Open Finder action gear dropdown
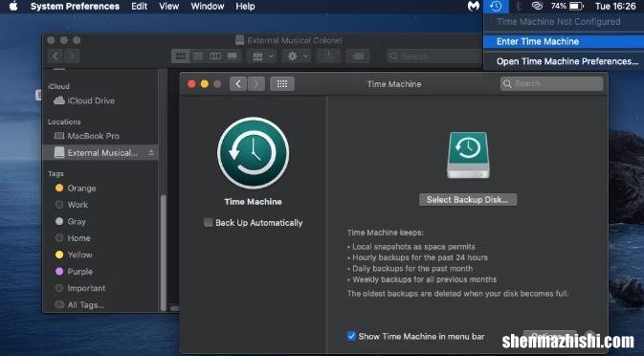Viewport: 644px width, 356px height. tap(298, 56)
